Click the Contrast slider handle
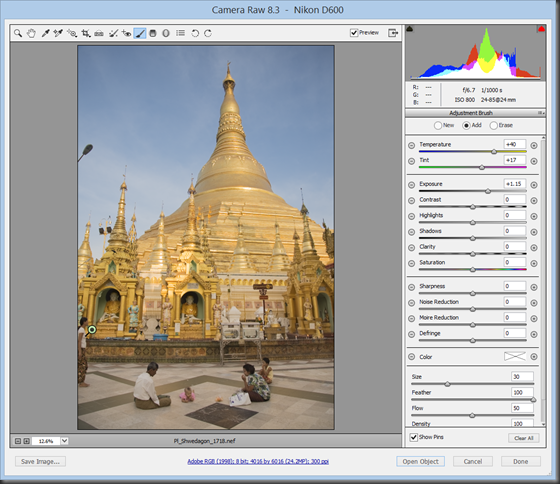Viewport: 560px width, 484px height. pyautogui.click(x=472, y=207)
